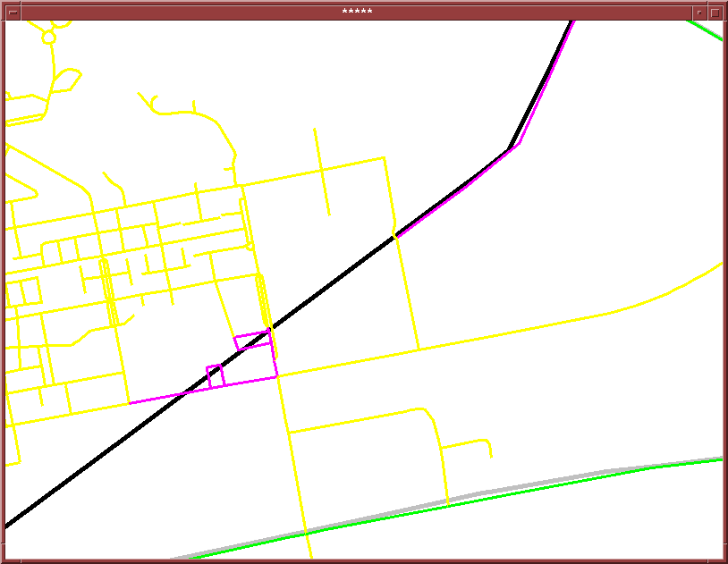Click the small yellow roundabout circle on map
This screenshot has height=564, width=728.
(49, 38)
